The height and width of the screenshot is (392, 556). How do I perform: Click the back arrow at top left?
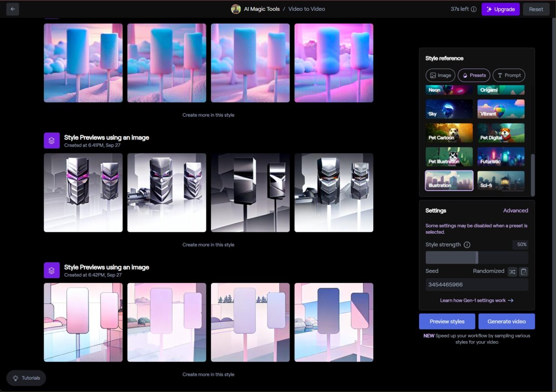pyautogui.click(x=12, y=9)
